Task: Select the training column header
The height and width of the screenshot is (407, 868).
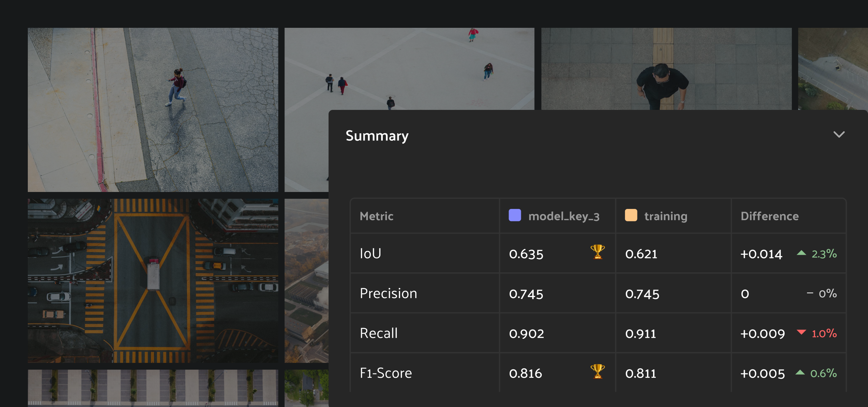Action: pyautogui.click(x=666, y=216)
